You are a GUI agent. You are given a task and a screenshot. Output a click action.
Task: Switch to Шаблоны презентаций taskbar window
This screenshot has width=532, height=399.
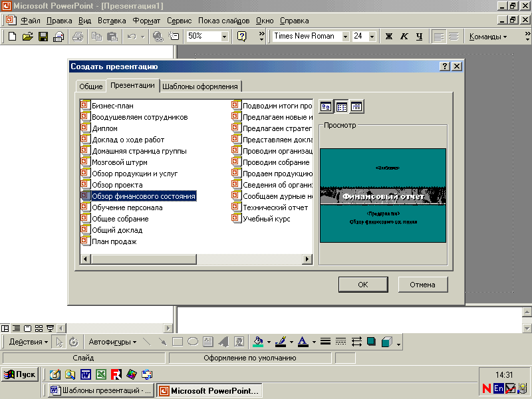[x=100, y=390]
